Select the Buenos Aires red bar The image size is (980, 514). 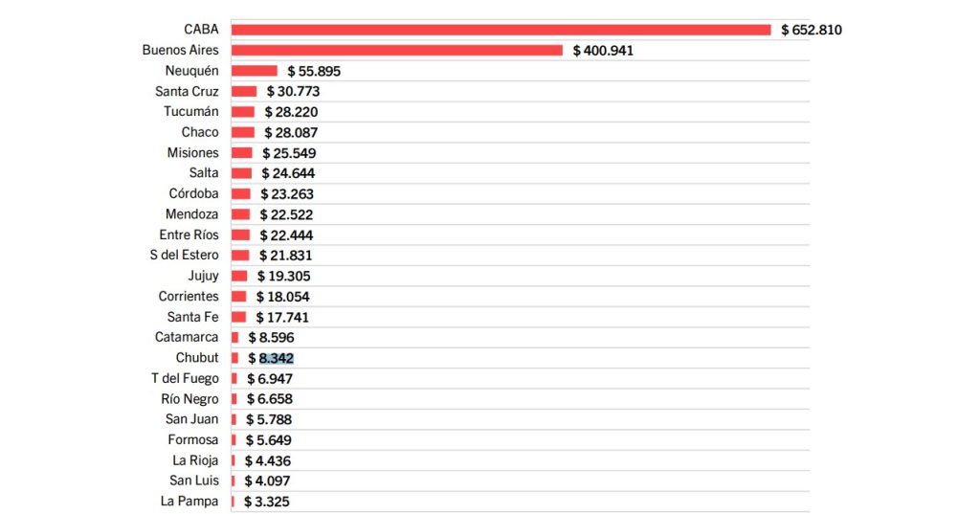point(396,50)
